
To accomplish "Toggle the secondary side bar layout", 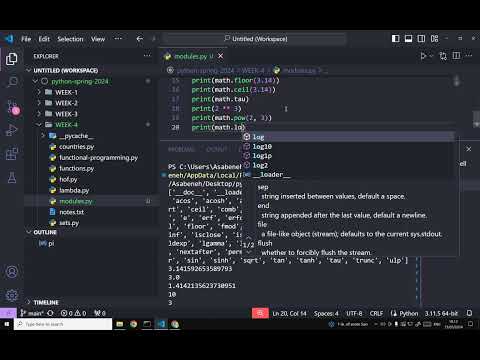I will coord(421,39).
